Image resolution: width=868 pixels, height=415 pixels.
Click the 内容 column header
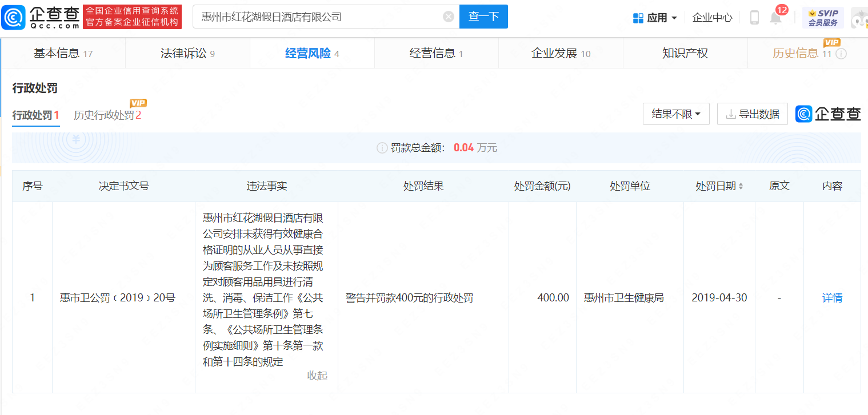[833, 186]
